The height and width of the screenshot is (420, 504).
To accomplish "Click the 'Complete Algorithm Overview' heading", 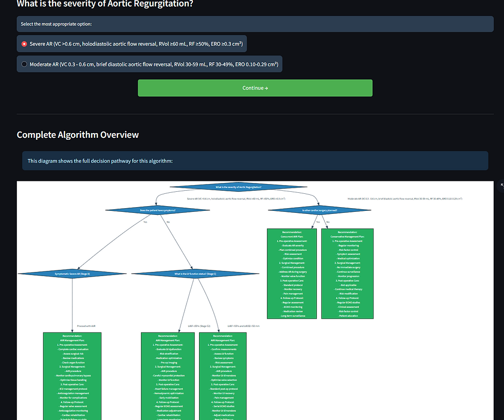I will click(78, 135).
